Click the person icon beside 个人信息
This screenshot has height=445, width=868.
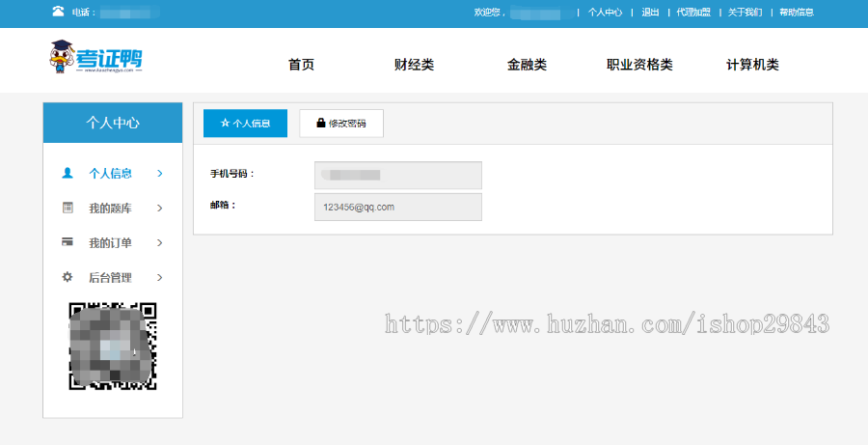[x=68, y=174]
